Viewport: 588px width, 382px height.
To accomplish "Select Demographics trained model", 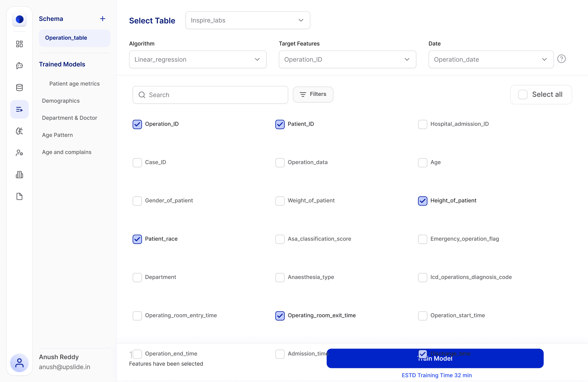I will tap(61, 101).
